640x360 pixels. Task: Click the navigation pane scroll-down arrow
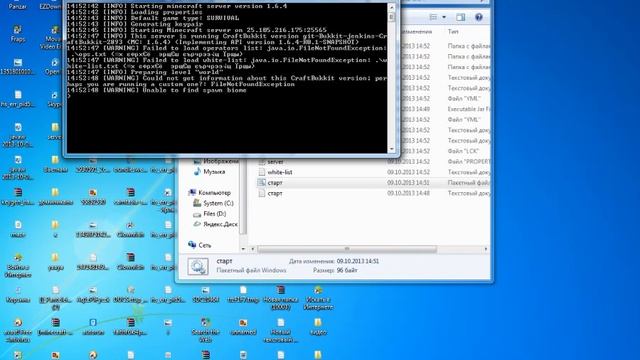243,249
